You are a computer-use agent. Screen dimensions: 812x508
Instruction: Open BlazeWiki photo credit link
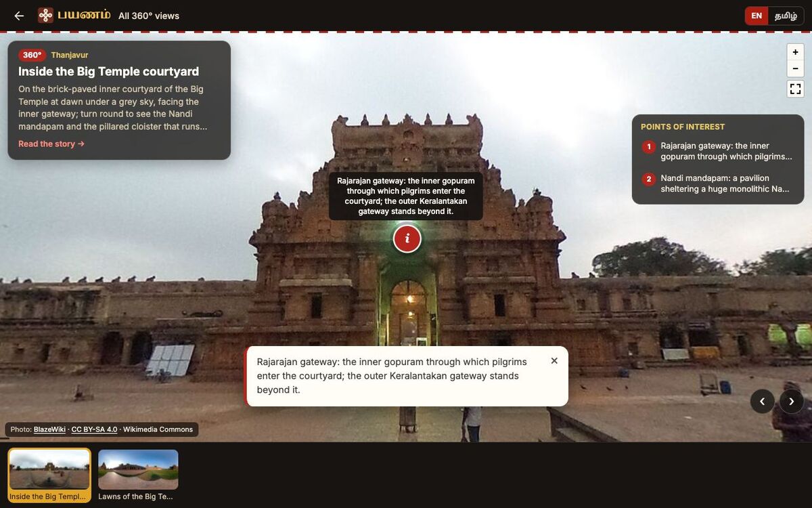tap(49, 429)
